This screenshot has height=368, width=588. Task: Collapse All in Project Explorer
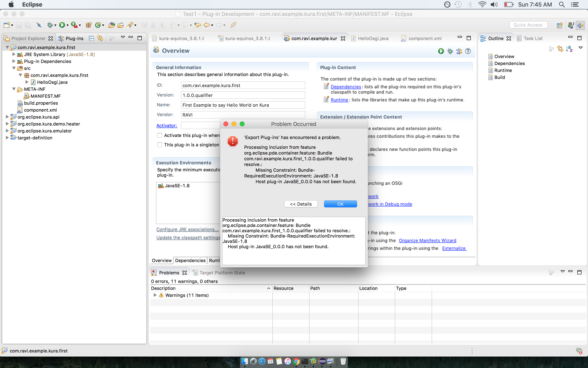[x=91, y=38]
